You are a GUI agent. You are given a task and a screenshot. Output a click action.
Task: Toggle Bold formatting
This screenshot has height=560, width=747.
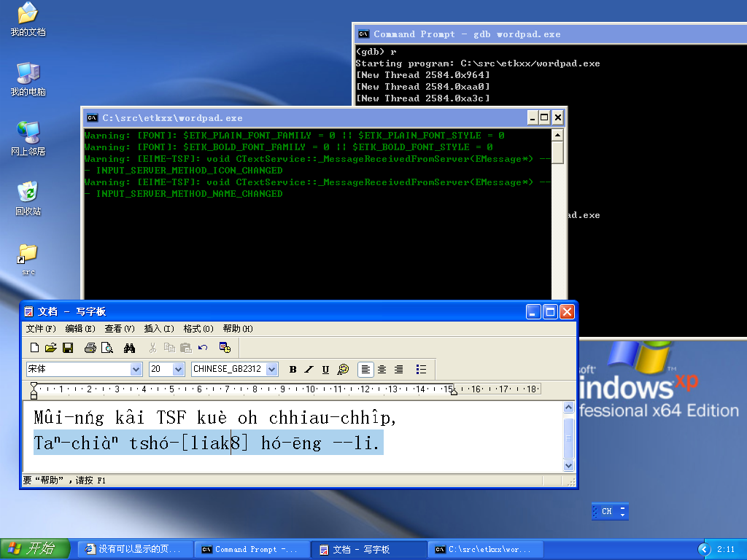293,370
